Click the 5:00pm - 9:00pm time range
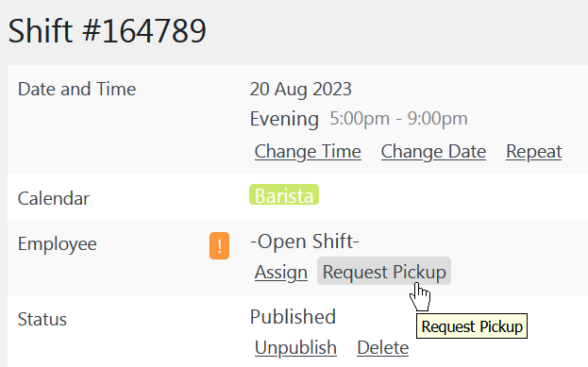The width and height of the screenshot is (588, 367). pos(398,119)
